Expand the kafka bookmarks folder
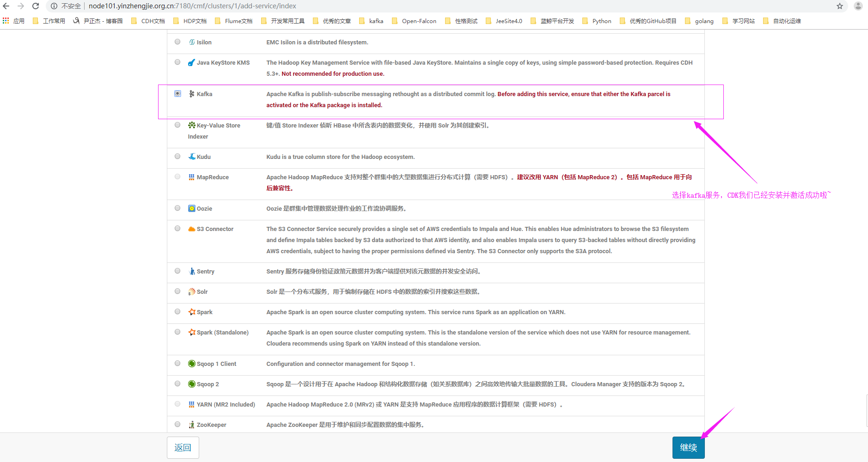This screenshot has height=462, width=868. click(x=371, y=21)
